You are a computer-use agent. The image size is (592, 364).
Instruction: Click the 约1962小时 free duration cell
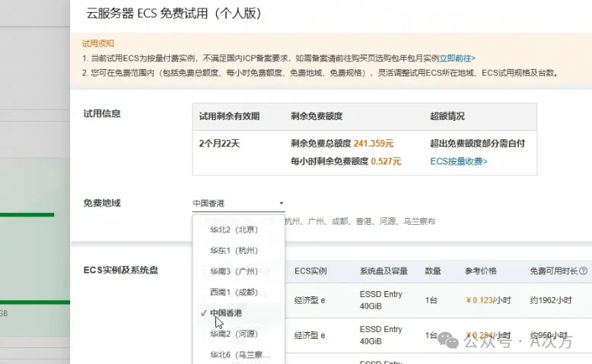(551, 300)
